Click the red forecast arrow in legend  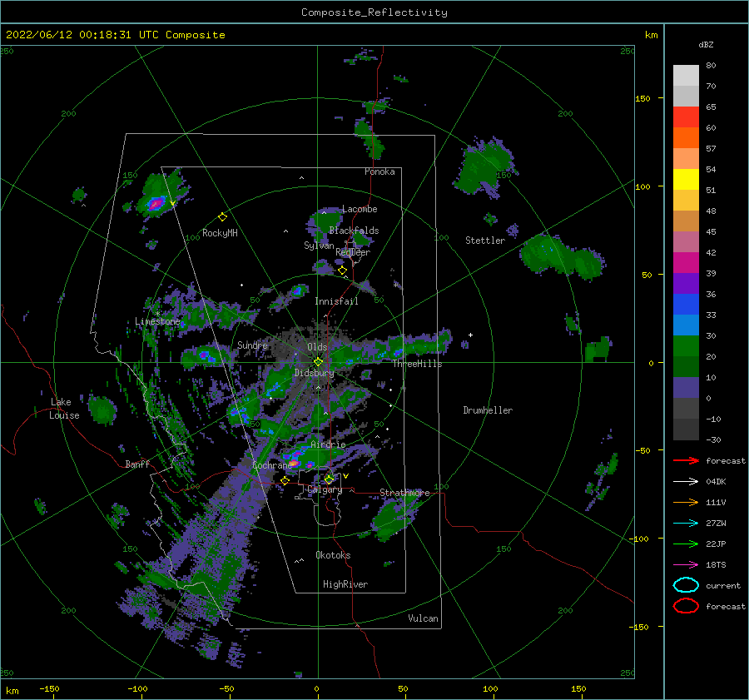(x=686, y=460)
